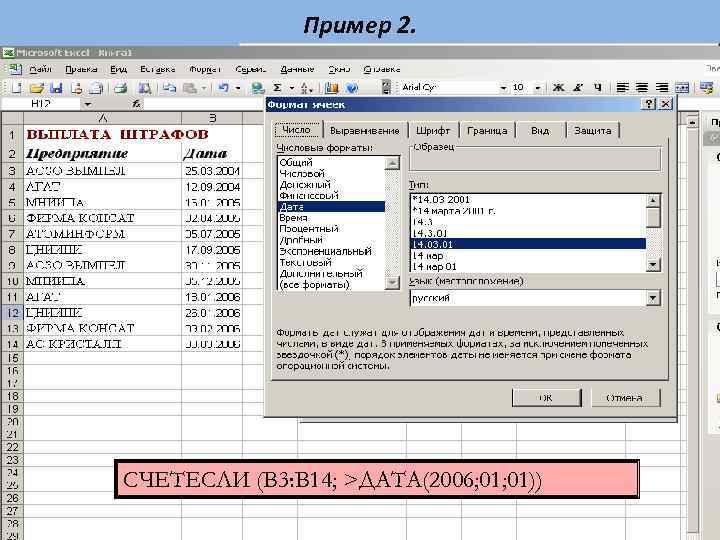Select cell with date 25.03.2004

(212, 171)
